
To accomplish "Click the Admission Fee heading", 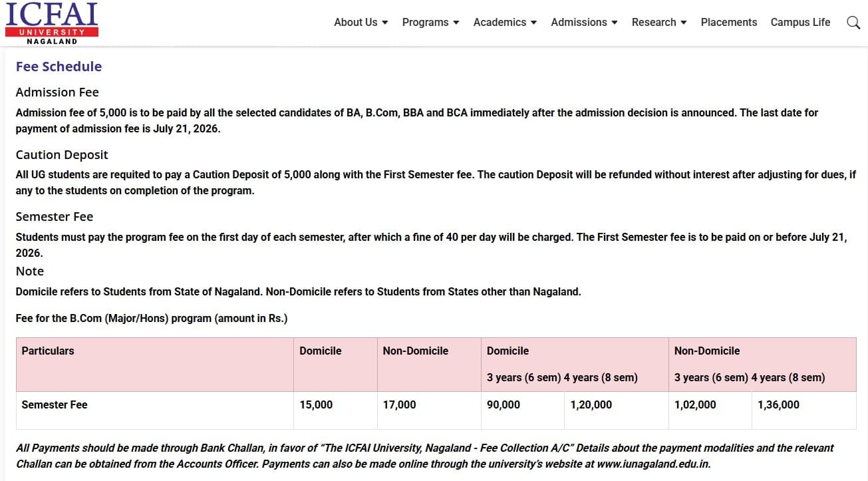I will click(57, 92).
